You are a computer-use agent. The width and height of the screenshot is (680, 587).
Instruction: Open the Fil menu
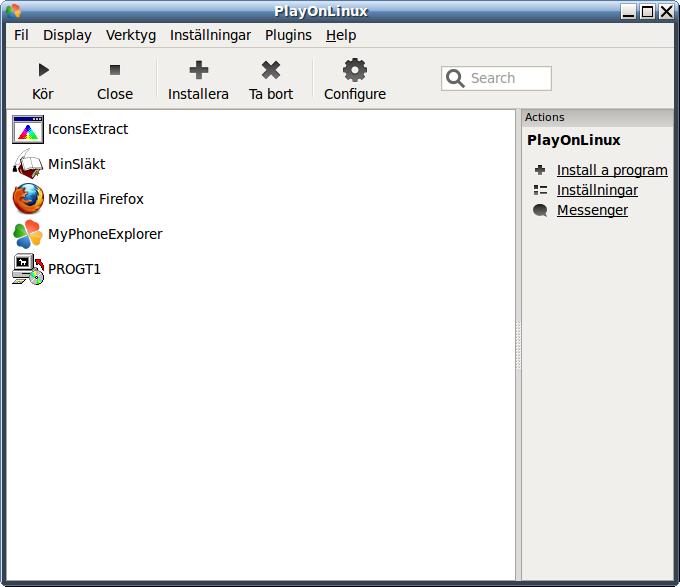point(21,35)
